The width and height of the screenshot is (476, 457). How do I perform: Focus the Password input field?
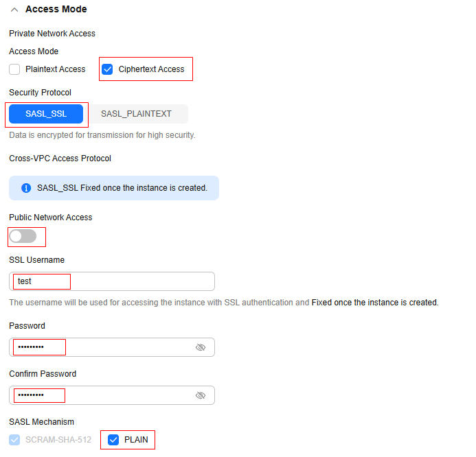112,347
